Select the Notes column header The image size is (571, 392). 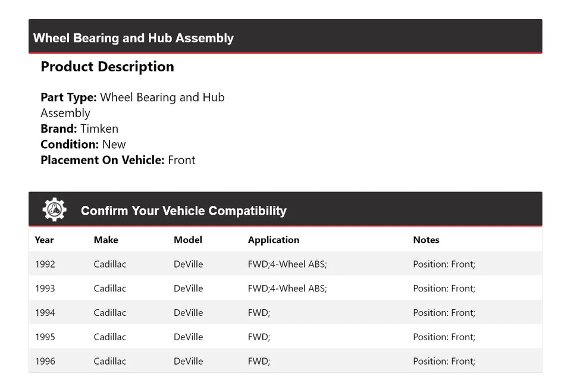[x=426, y=240]
